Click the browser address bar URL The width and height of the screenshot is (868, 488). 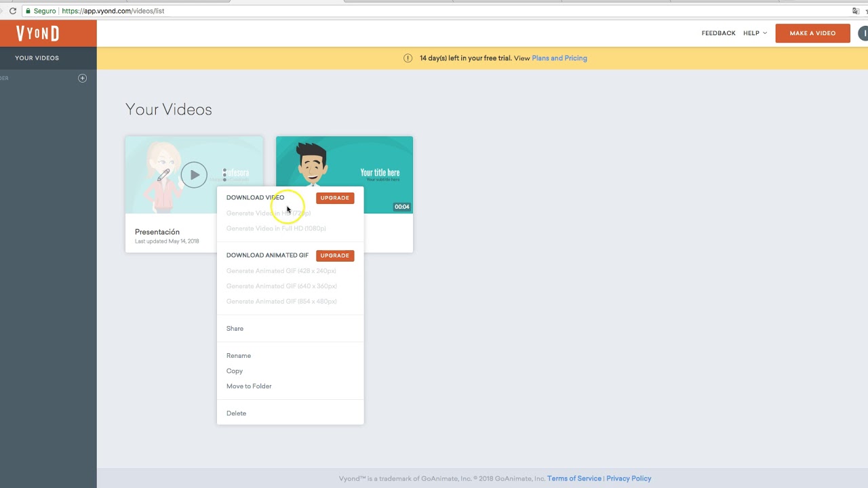coord(113,11)
